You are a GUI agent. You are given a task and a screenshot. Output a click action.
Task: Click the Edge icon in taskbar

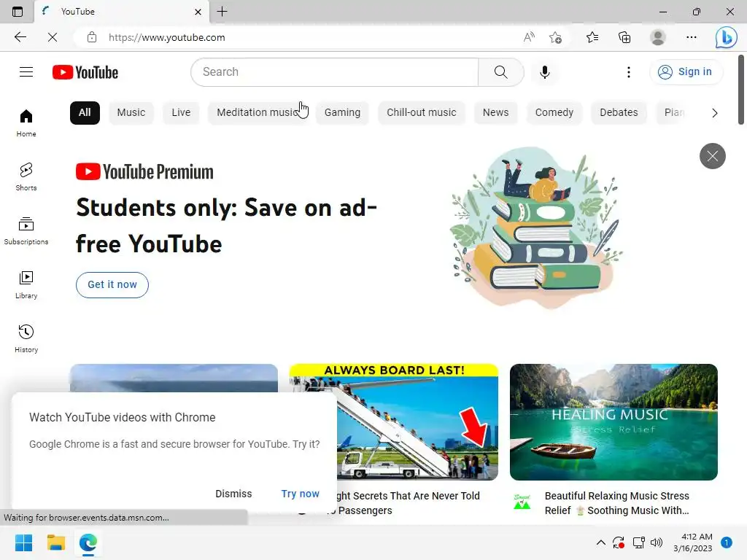(x=88, y=542)
